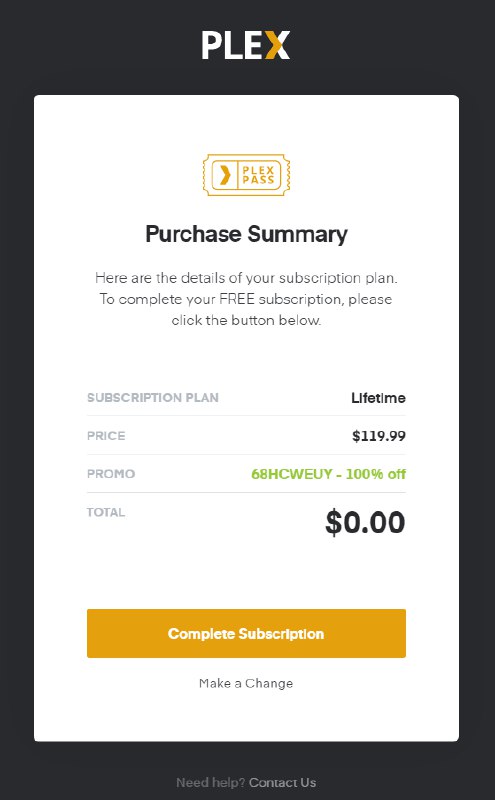Click the PROMO row label
Viewport: 495px width, 800px height.
[111, 474]
